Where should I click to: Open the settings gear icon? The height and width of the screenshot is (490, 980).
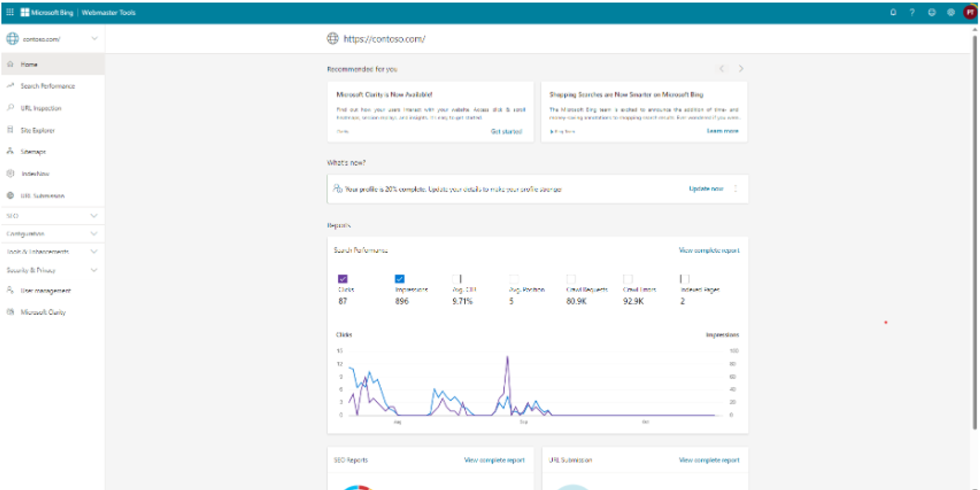tap(951, 12)
